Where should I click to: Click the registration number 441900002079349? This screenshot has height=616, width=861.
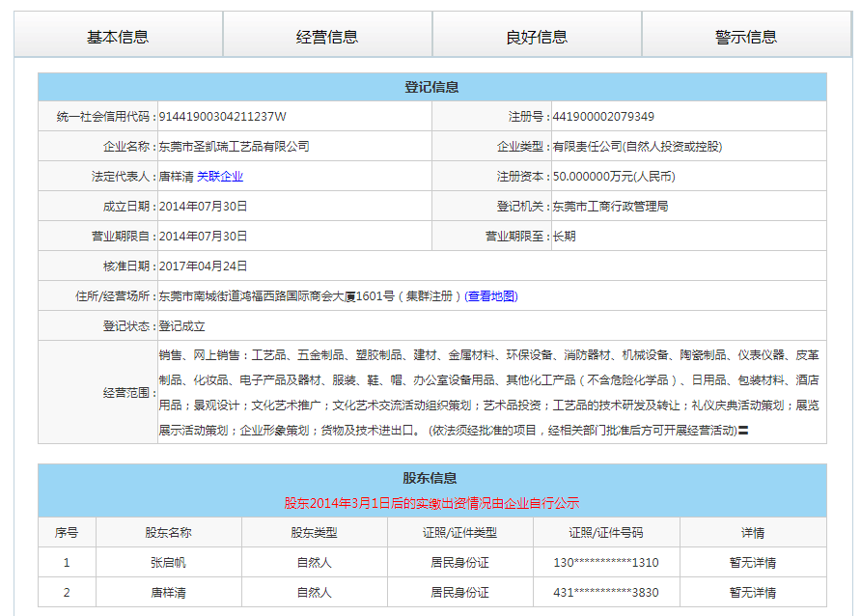coord(603,117)
